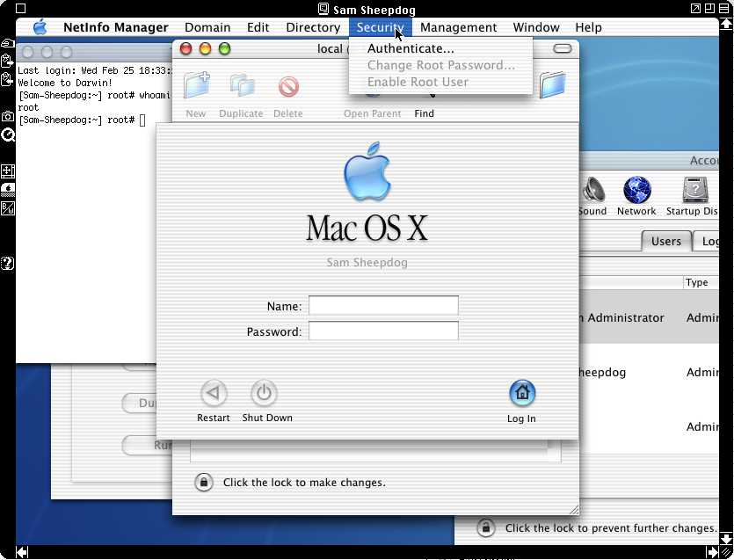This screenshot has width=734, height=560.
Task: Focus the Password field in the login panel
Action: (383, 331)
